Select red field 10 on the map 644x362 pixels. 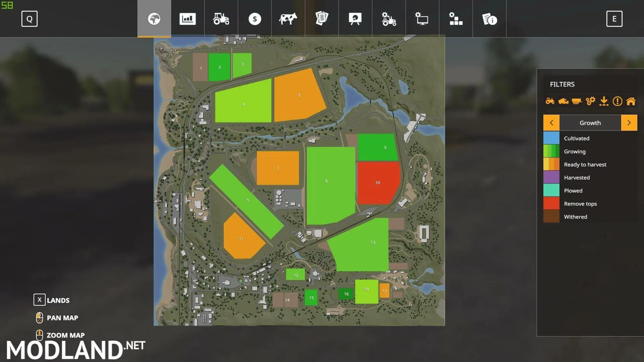tap(378, 183)
